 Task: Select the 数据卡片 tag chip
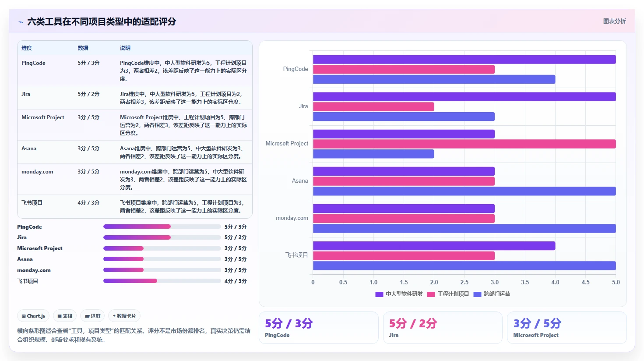(124, 316)
